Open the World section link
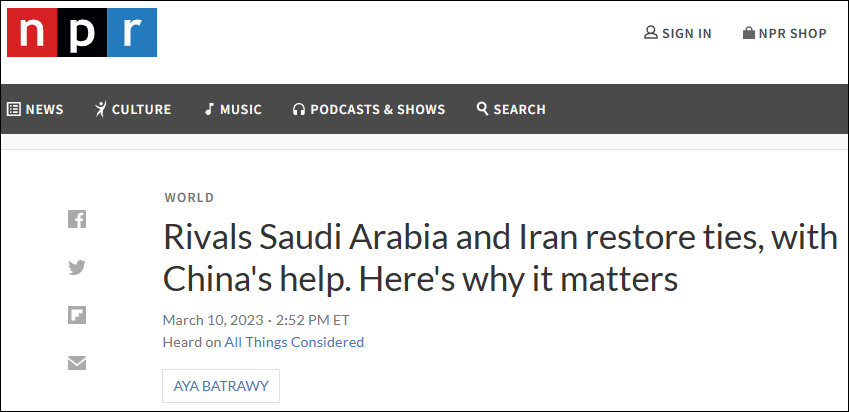849x412 pixels. tap(189, 198)
